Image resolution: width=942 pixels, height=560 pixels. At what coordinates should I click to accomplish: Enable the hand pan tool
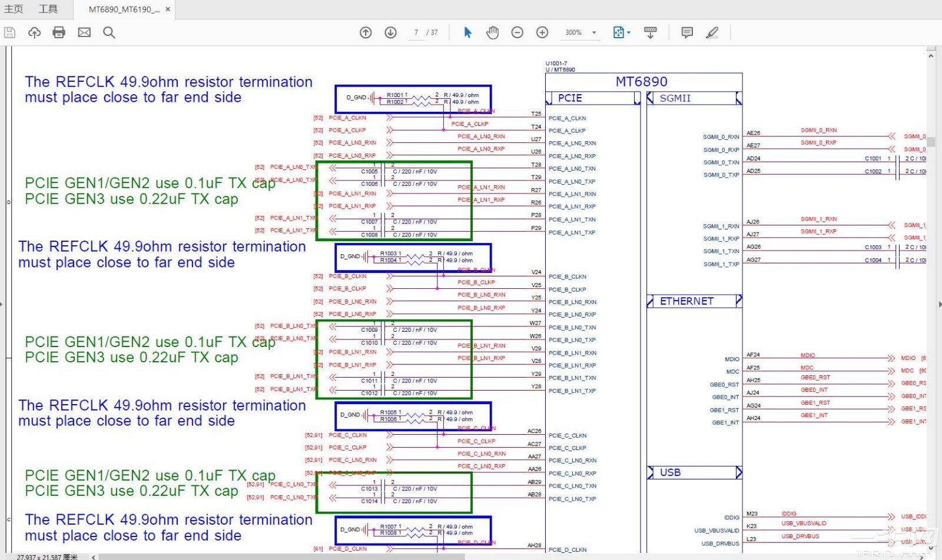492,32
